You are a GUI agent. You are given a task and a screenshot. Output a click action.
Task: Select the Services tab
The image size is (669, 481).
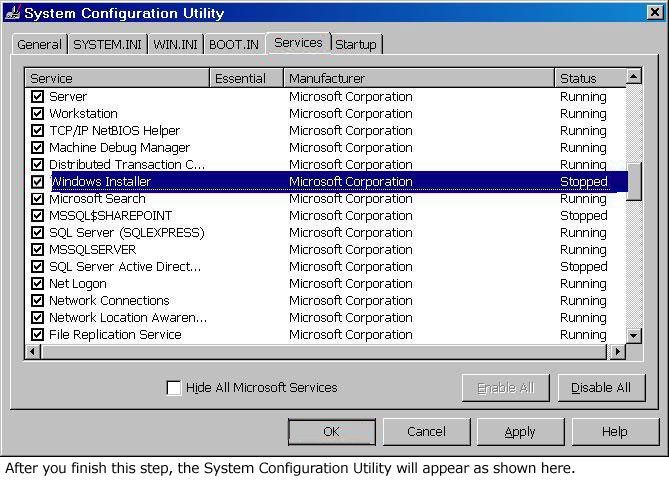pyautogui.click(x=298, y=43)
